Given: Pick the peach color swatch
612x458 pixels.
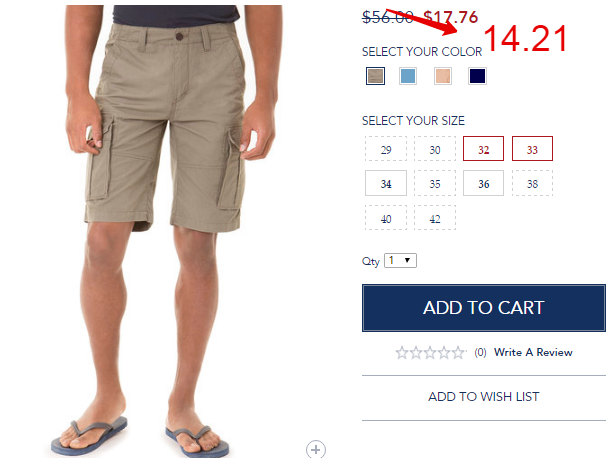Looking at the screenshot, I should [443, 76].
